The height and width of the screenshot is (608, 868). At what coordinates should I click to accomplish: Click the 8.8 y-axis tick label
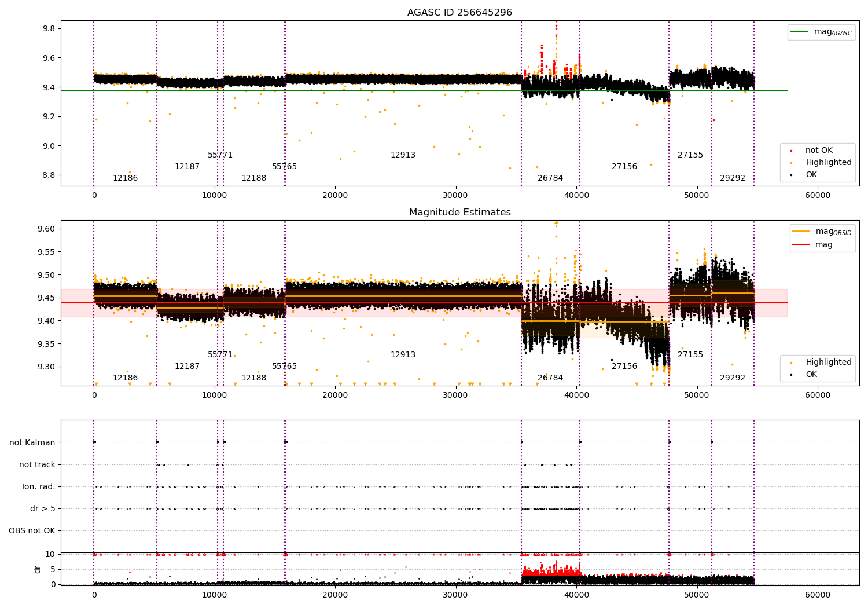[x=50, y=175]
